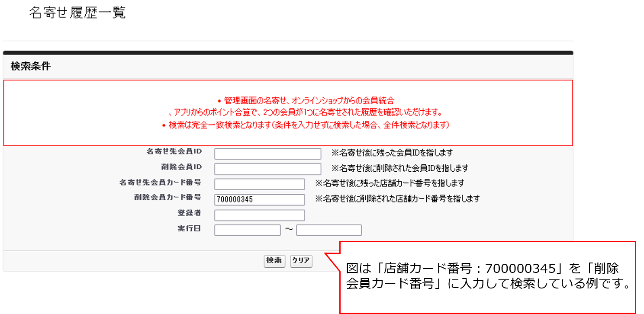This screenshot has height=314, width=644.
Task: Click the 名寄せ先会員ID label
Action: coord(174,152)
